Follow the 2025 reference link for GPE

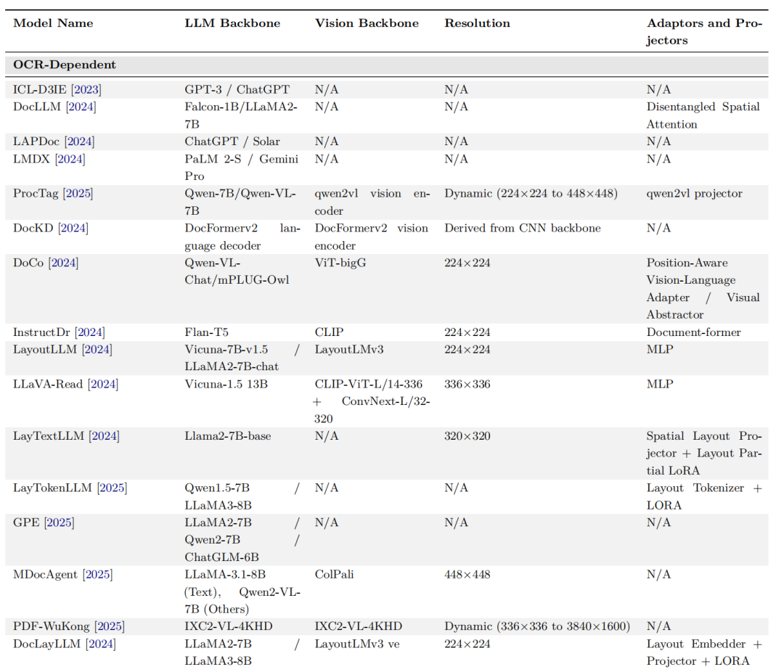point(60,523)
